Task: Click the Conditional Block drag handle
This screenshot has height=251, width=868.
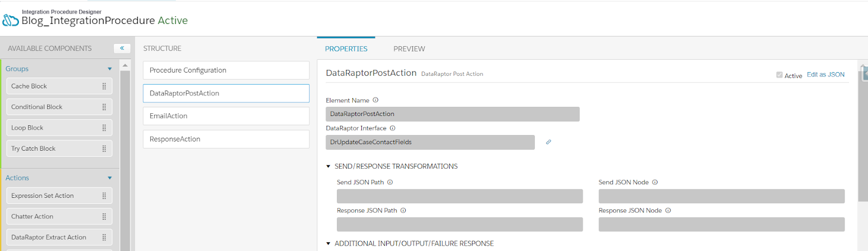Action: point(104,107)
